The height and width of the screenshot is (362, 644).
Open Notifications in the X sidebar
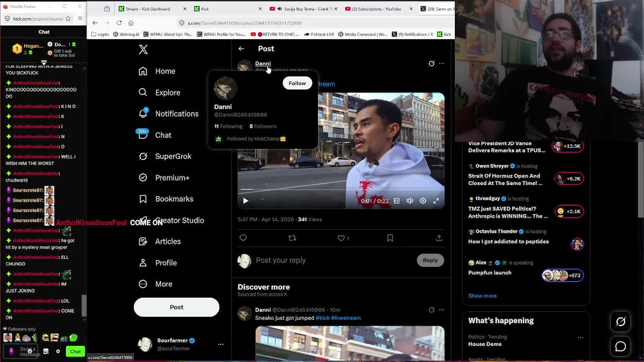169,114
